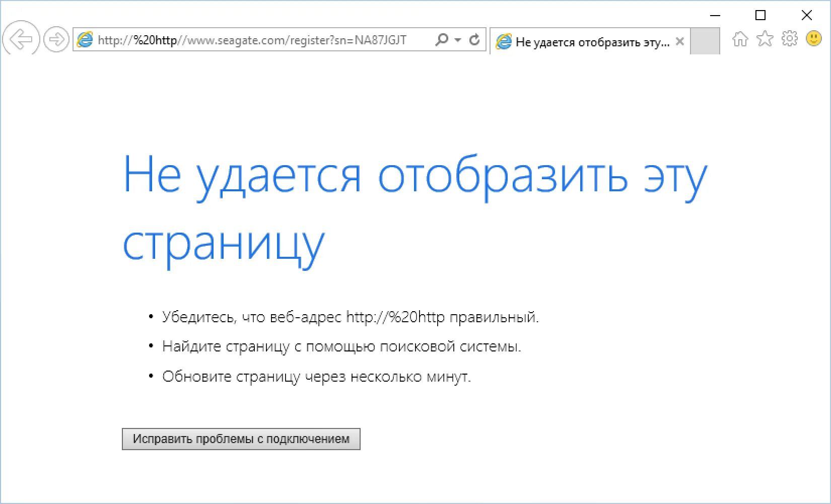Minimize the Internet Explorer window
The width and height of the screenshot is (831, 504).
click(715, 16)
